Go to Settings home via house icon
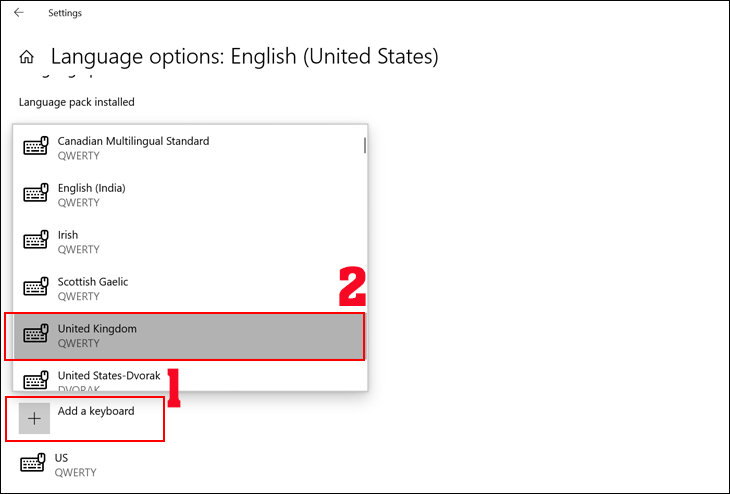 (x=28, y=57)
